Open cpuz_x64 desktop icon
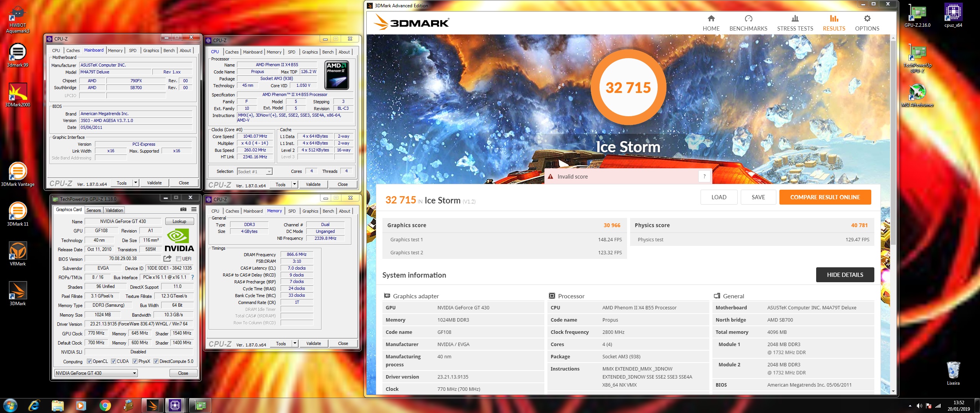The image size is (980, 413). (x=953, y=16)
